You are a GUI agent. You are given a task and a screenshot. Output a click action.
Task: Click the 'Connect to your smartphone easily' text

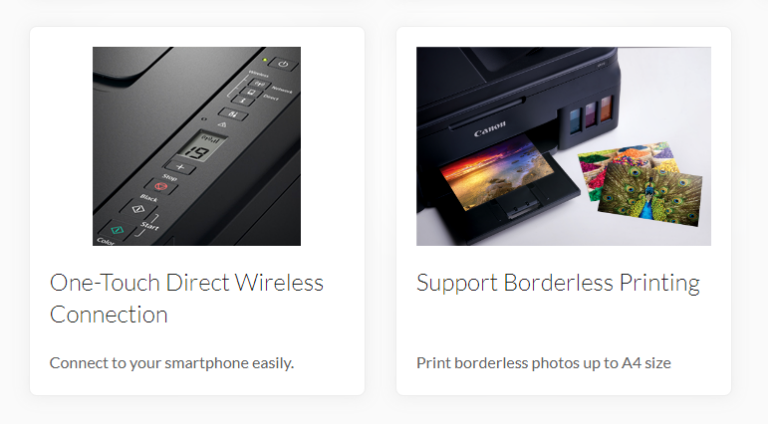tap(171, 363)
